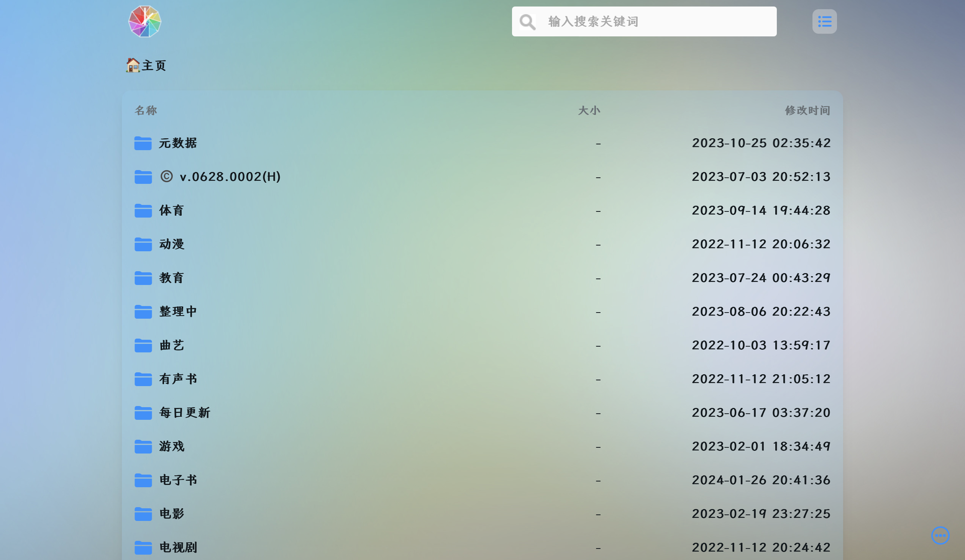
Task: Click the date 2023-07-03 20:52:13
Action: [x=761, y=177]
